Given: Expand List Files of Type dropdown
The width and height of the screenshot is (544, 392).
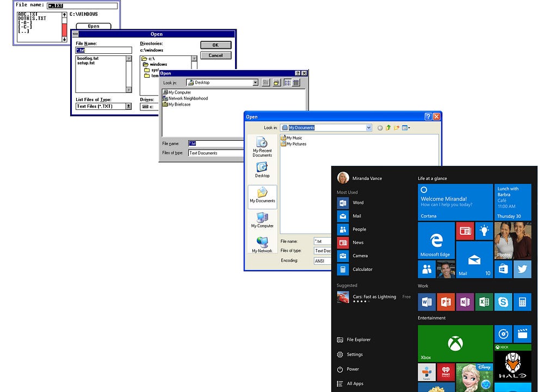Looking at the screenshot, I should pos(128,107).
